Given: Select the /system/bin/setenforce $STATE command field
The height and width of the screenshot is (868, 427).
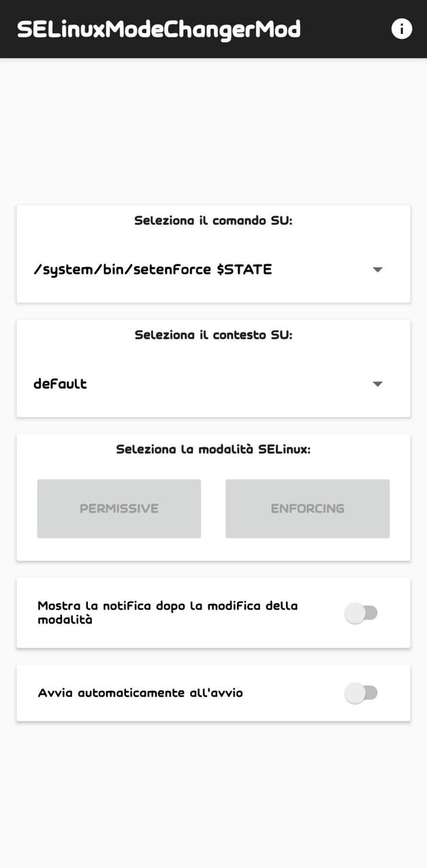Looking at the screenshot, I should point(153,270).
